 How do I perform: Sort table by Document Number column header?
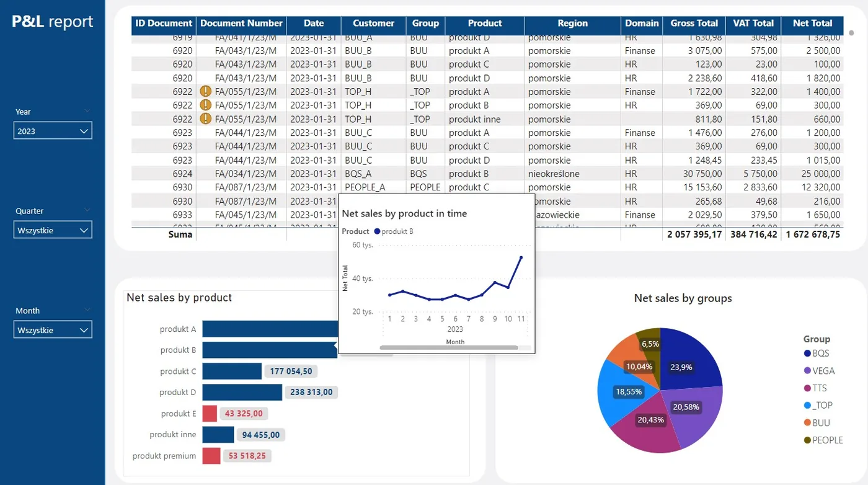tap(241, 24)
